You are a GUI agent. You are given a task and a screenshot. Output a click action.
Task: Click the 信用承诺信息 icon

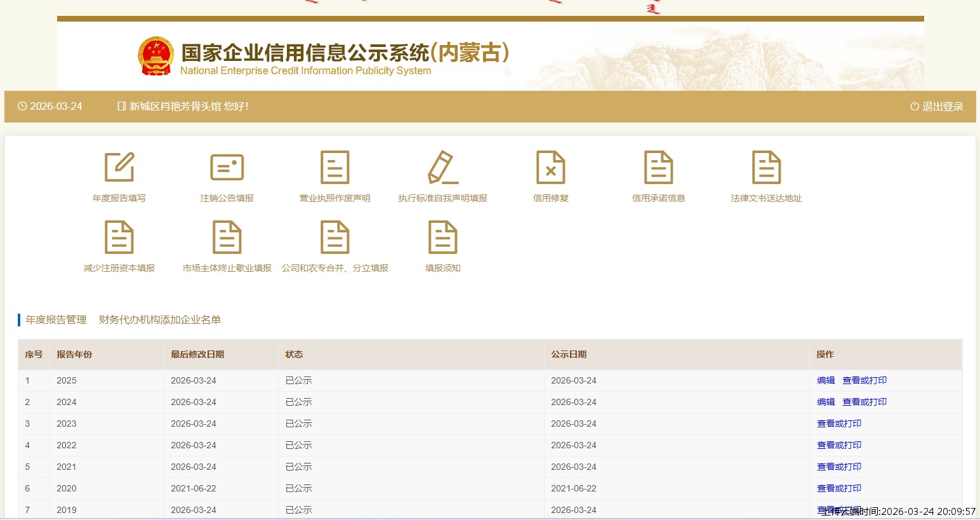click(658, 168)
